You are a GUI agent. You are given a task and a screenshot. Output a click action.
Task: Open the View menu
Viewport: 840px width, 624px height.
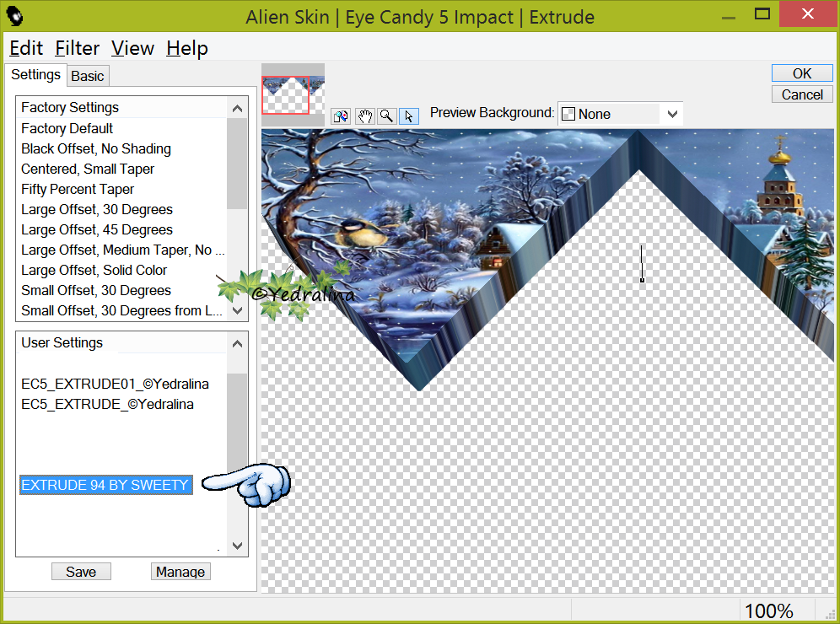coord(133,48)
